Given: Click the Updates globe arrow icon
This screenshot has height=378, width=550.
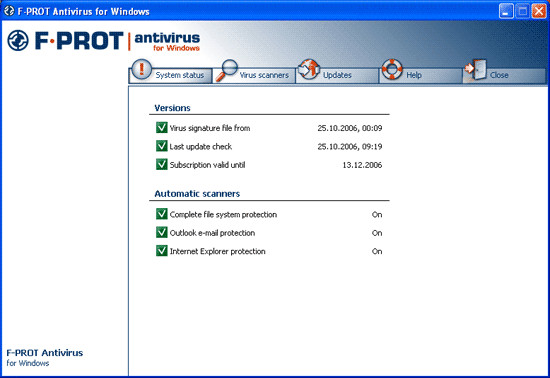Looking at the screenshot, I should pyautogui.click(x=309, y=69).
